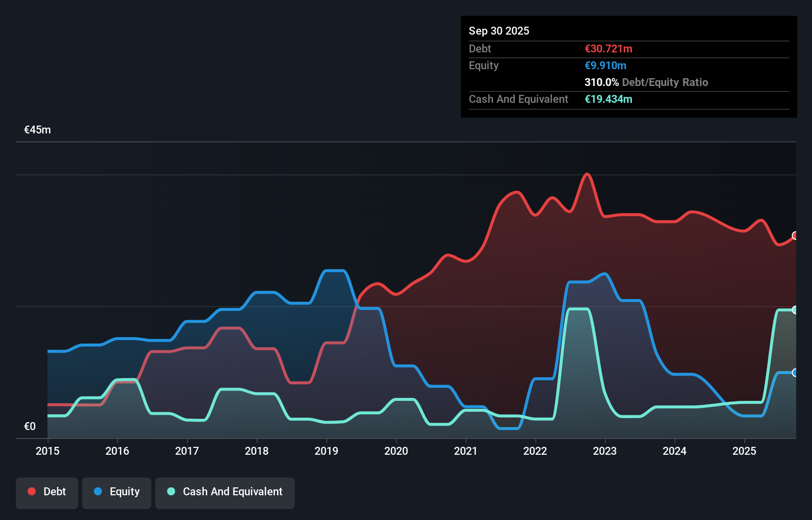Click the €9.910m equity value
Viewport: 812px width, 520px height.
point(605,65)
